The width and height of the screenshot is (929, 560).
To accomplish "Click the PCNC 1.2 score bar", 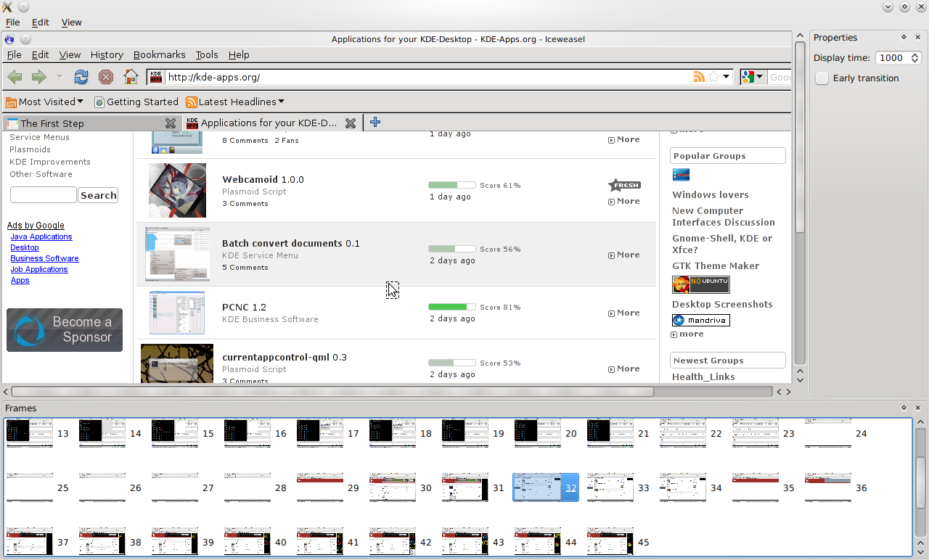I will click(452, 307).
